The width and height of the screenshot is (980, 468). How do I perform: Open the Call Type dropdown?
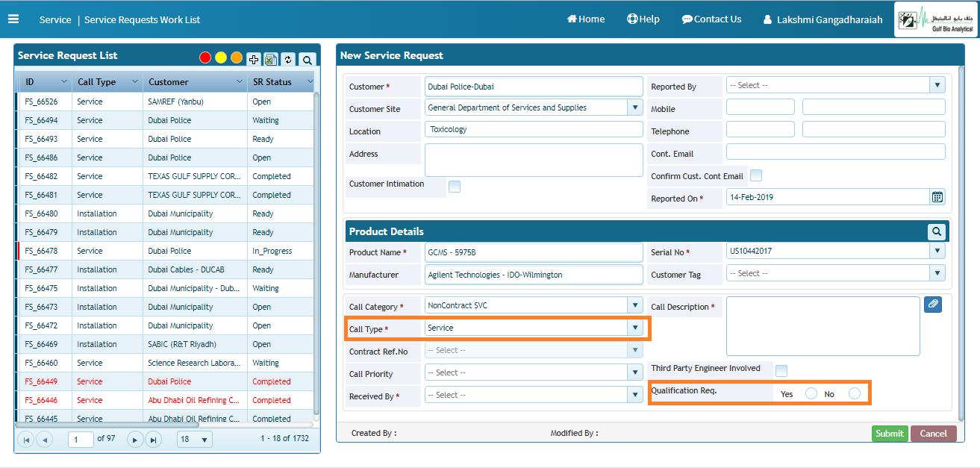click(x=635, y=328)
